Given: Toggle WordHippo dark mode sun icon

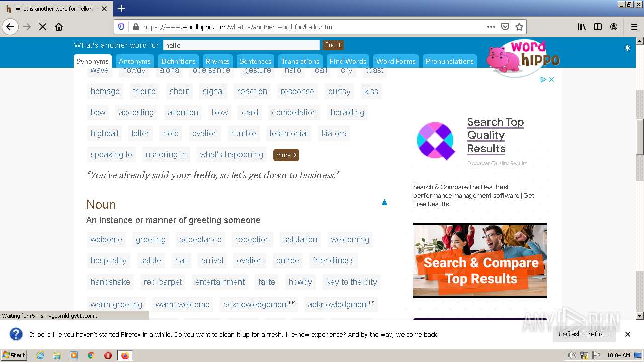Looking at the screenshot, I should tap(627, 48).
